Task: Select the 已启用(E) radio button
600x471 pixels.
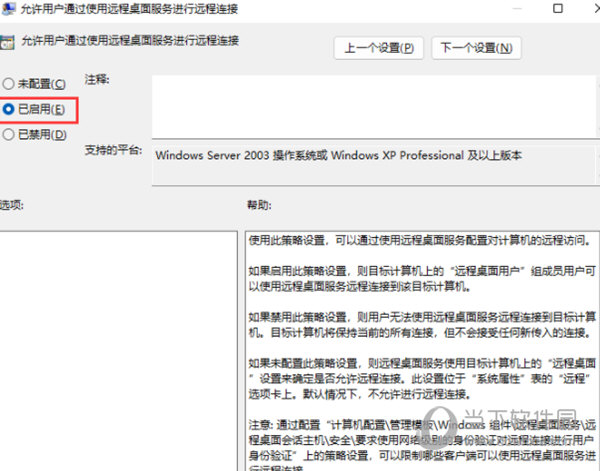Action: pos(8,109)
